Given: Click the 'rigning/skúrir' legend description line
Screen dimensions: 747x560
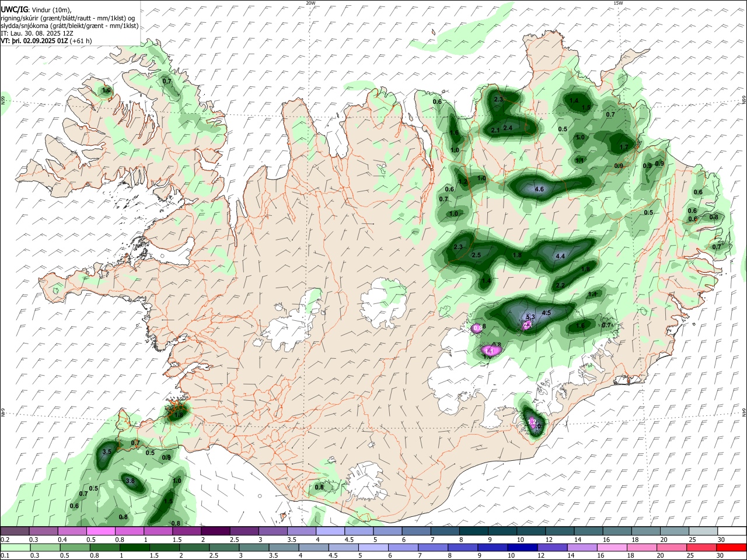Looking at the screenshot, I should tap(68, 18).
